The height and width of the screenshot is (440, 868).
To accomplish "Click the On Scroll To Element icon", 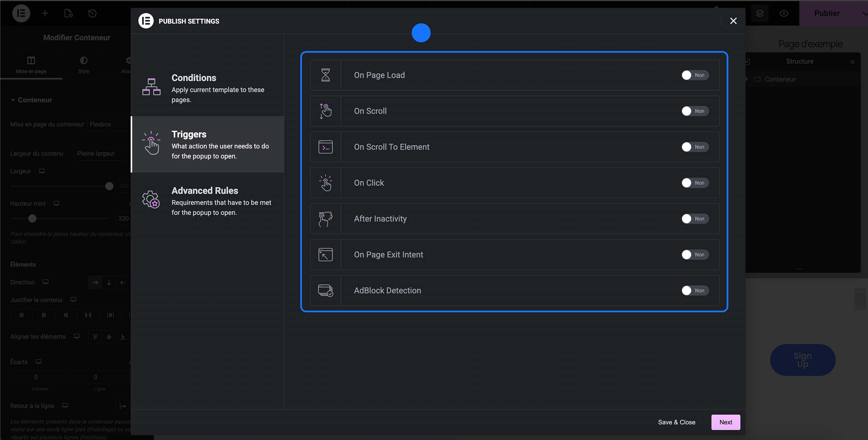I will pos(326,147).
